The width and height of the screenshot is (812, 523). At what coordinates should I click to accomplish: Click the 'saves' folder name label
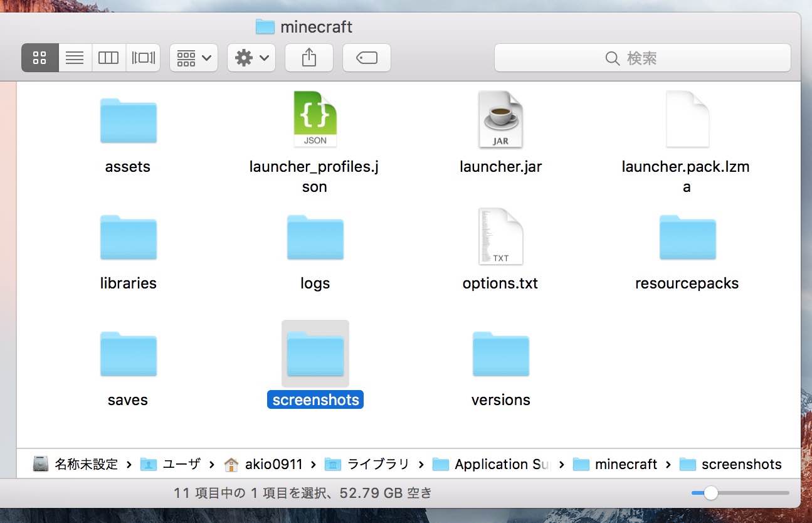pyautogui.click(x=128, y=400)
